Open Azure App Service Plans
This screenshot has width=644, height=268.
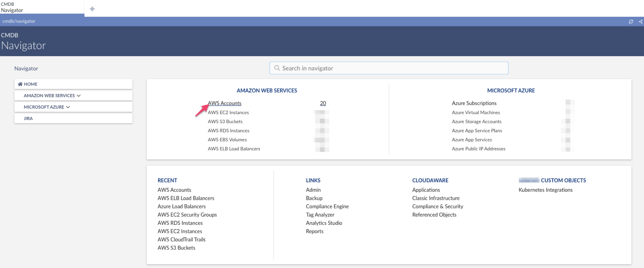click(477, 131)
